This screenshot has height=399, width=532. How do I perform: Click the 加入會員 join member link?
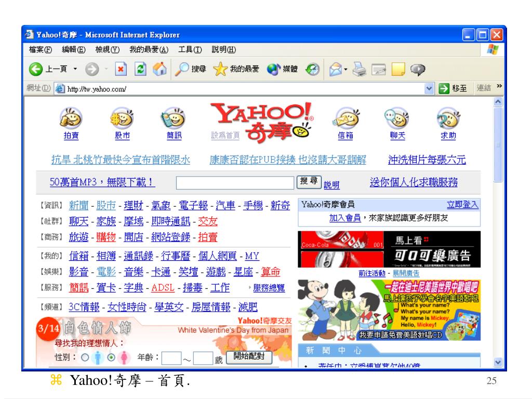coord(345,218)
